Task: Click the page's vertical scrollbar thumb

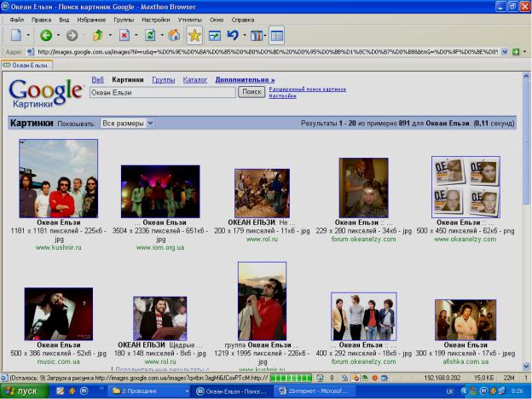Action: coord(526,142)
